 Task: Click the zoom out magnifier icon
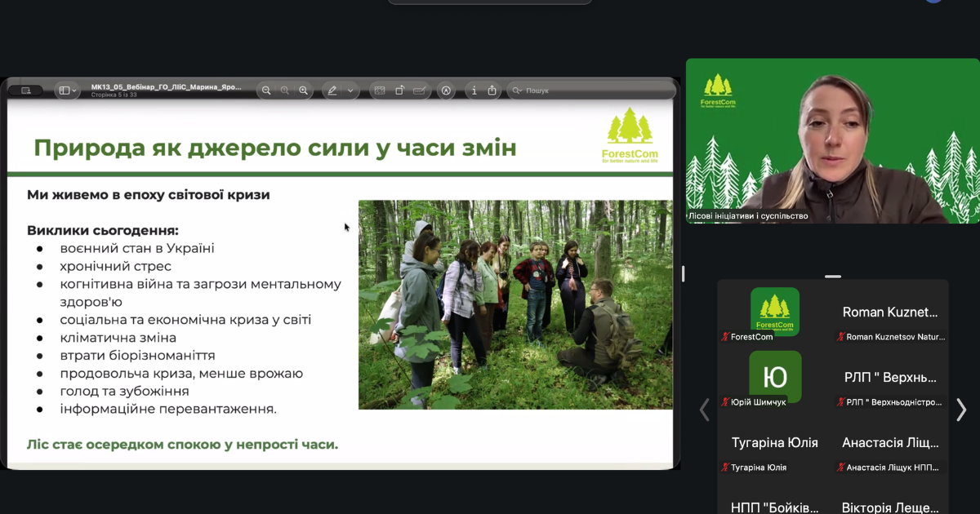tap(266, 91)
